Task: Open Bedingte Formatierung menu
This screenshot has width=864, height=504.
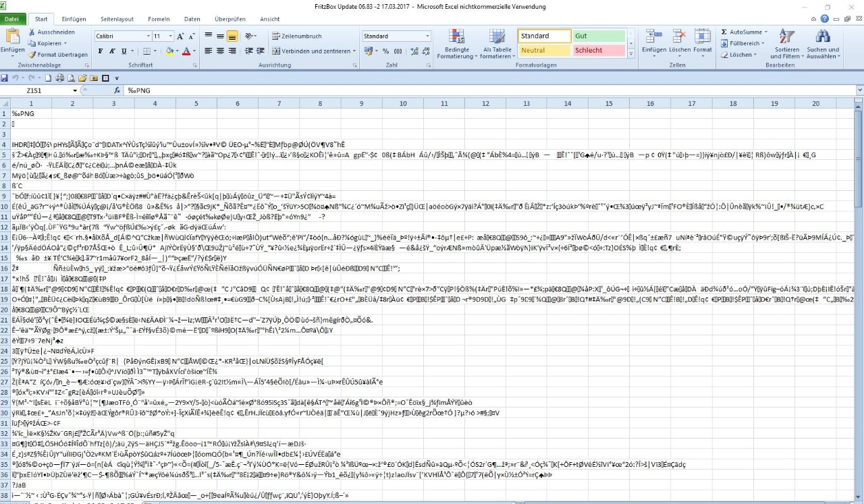Action: click(x=457, y=44)
